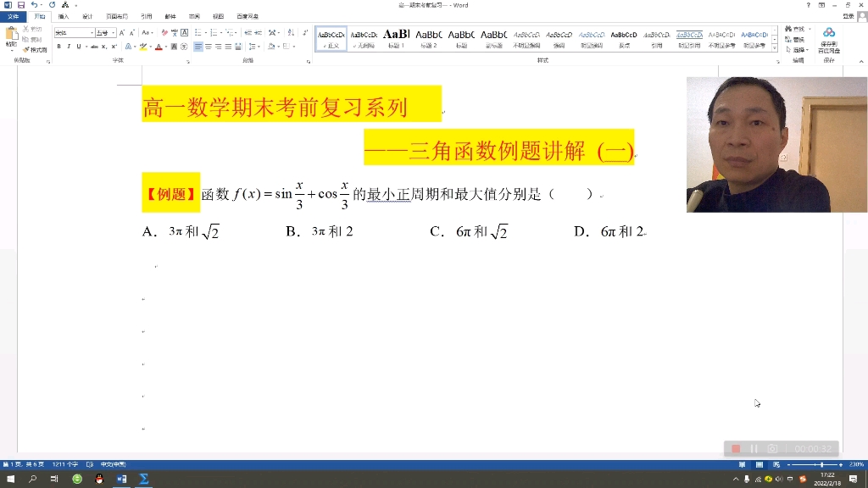Switch to the 插入 ribbon tab
Viewport: 868px width, 488px height.
pyautogui.click(x=64, y=16)
